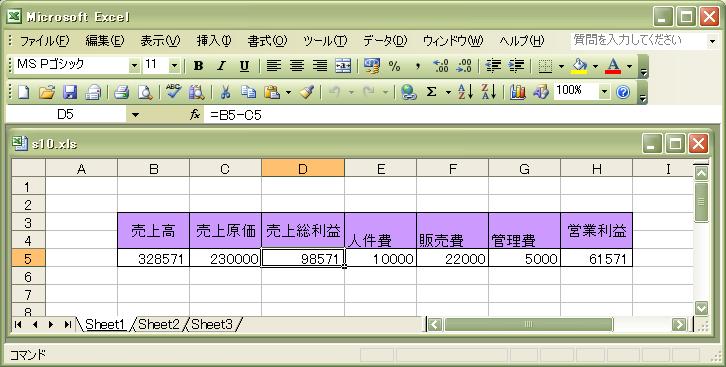Image resolution: width=726 pixels, height=367 pixels.
Task: Click the AutoSum sigma icon
Action: click(x=432, y=92)
